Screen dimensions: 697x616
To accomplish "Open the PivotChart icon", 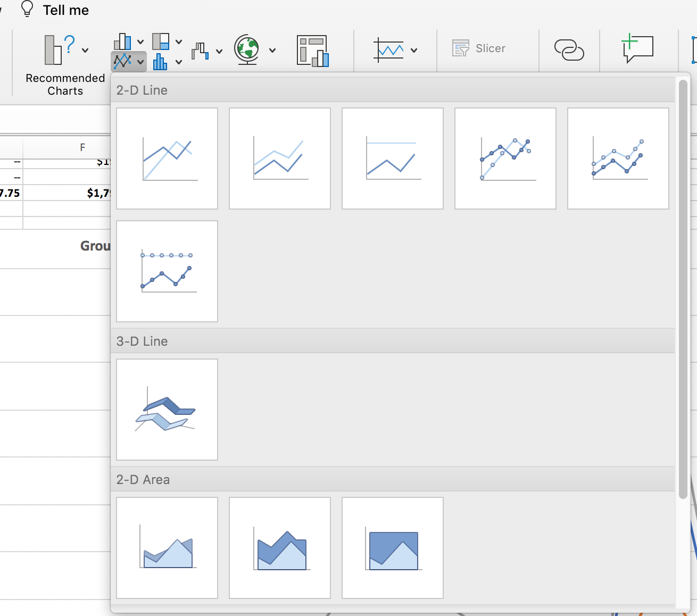I will [312, 51].
